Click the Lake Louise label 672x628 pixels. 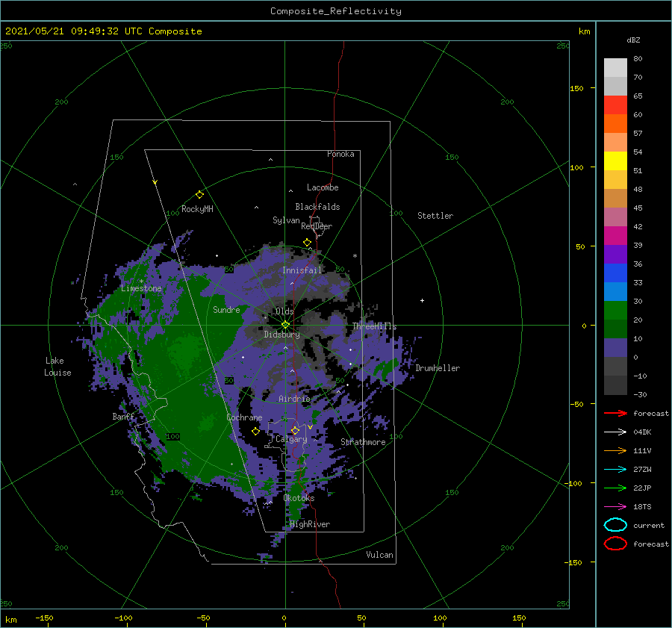pyautogui.click(x=57, y=367)
